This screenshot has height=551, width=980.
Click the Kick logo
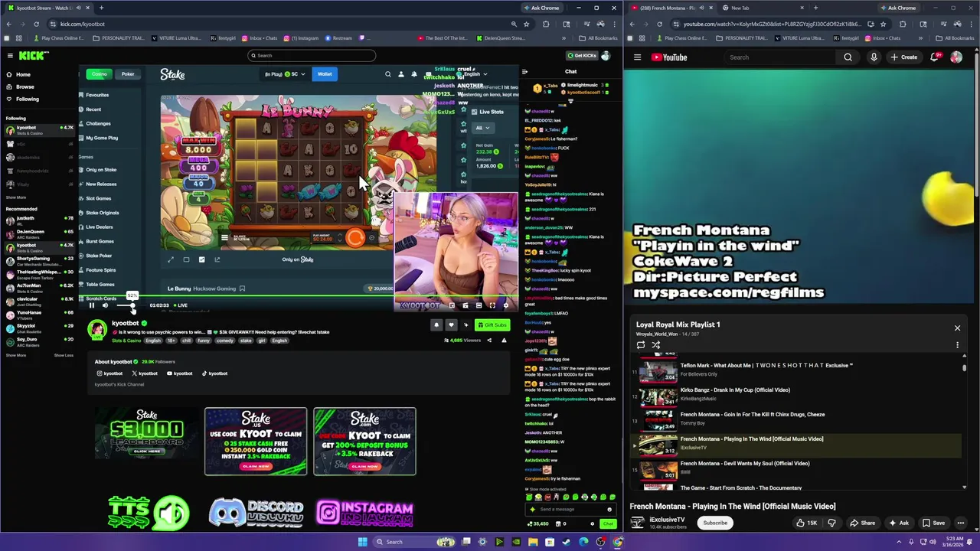click(34, 55)
